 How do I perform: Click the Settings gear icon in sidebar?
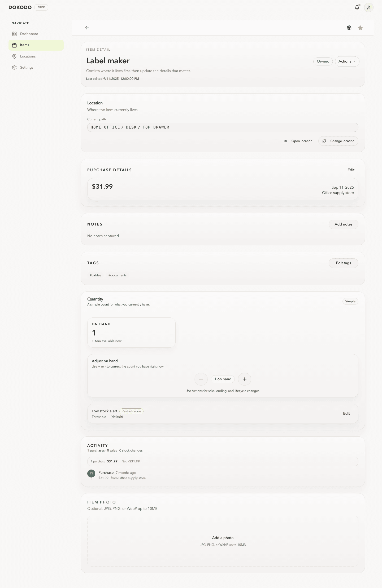pyautogui.click(x=14, y=68)
